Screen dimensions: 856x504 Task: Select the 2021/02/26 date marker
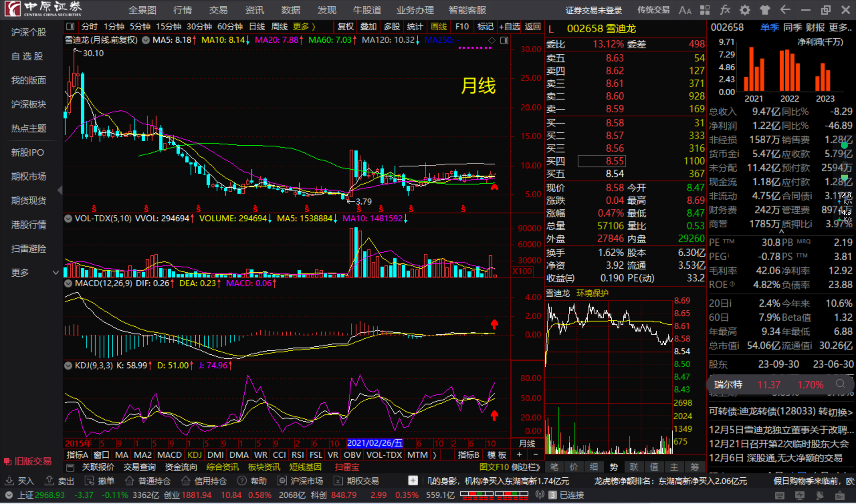374,443
